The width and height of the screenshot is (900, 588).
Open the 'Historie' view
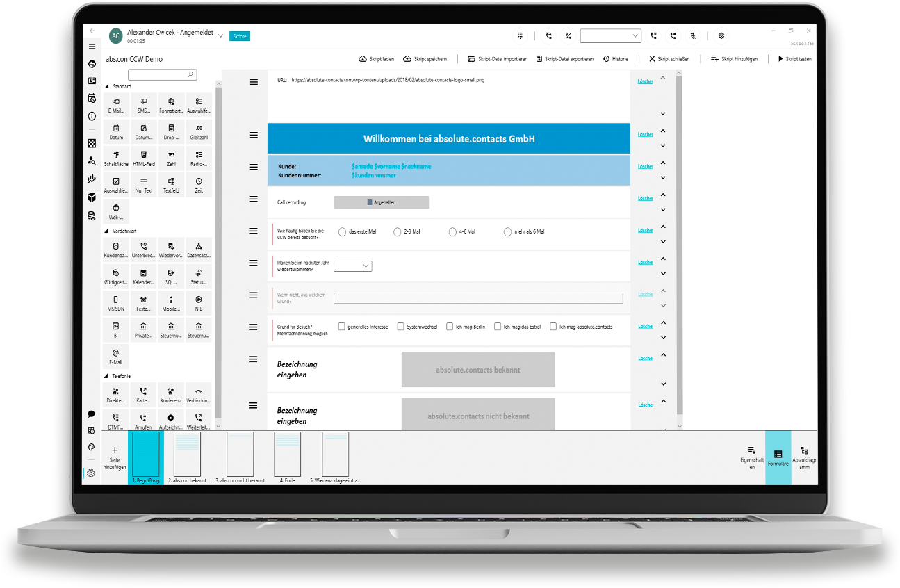616,59
